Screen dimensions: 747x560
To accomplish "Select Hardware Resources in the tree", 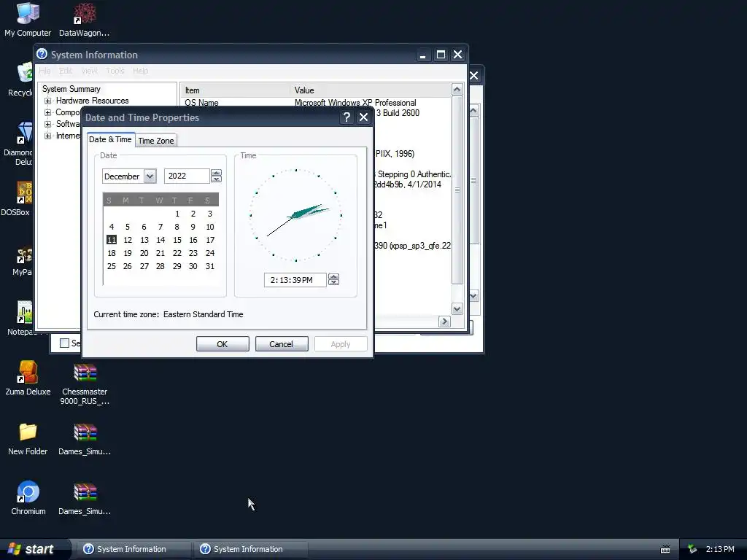I will tap(93, 101).
